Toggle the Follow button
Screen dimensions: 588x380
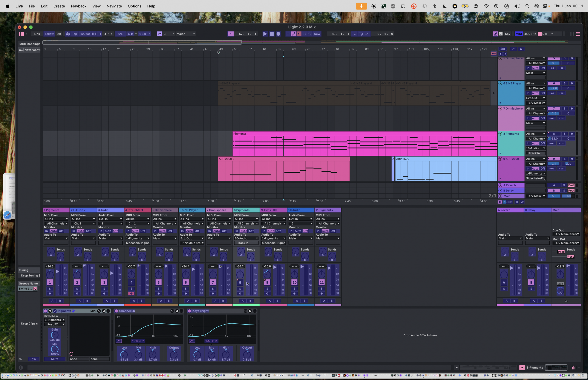(x=49, y=34)
